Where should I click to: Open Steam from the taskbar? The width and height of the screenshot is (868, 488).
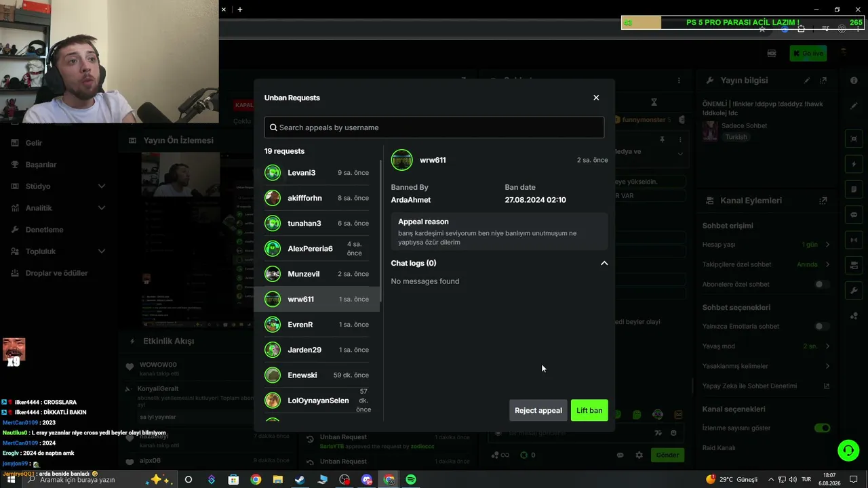[300, 480]
